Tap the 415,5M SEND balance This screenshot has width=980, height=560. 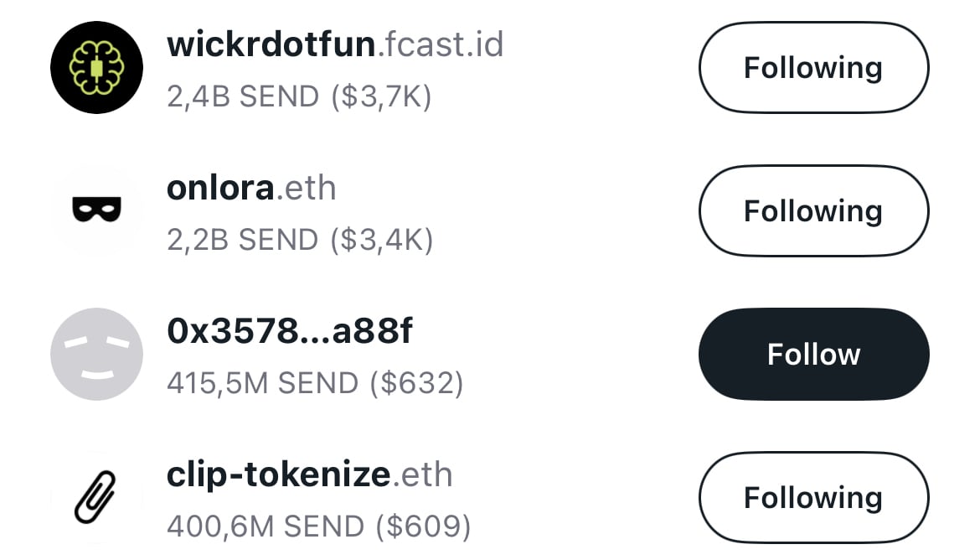point(262,384)
